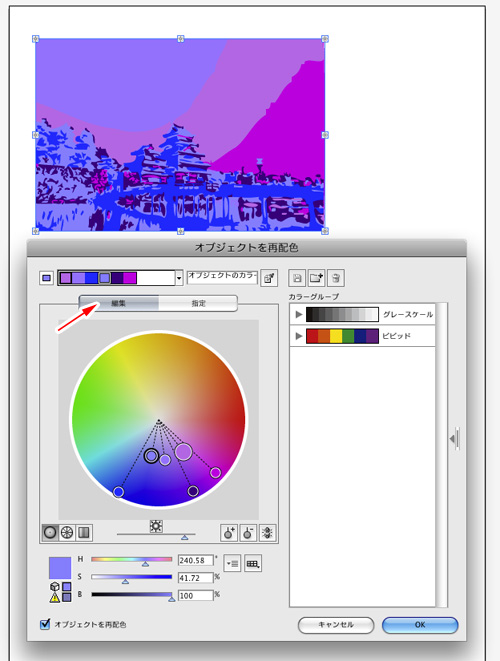The width and height of the screenshot is (500, 661).
Task: Select the color bars display icon
Action: (x=84, y=532)
